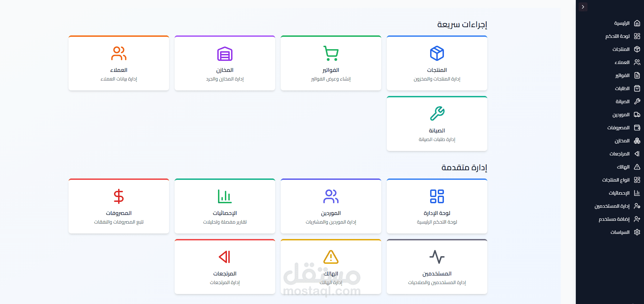Click the truck icon beside الموردين in sidebar

click(637, 115)
